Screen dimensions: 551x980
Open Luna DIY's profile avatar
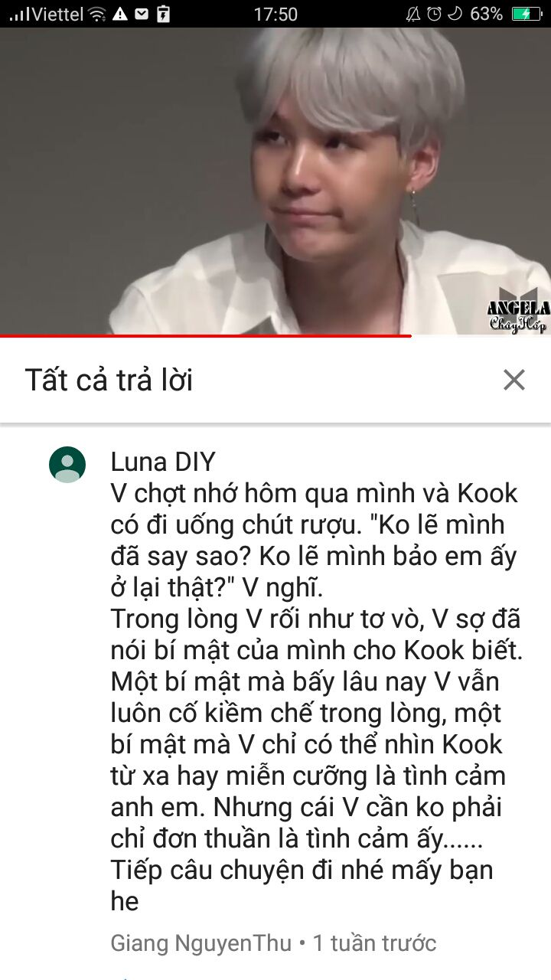(67, 465)
